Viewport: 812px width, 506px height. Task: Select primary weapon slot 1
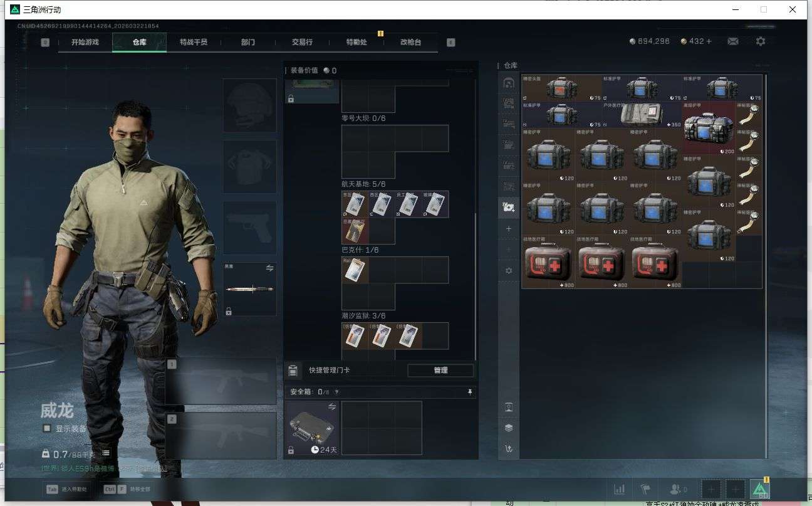[x=221, y=381]
